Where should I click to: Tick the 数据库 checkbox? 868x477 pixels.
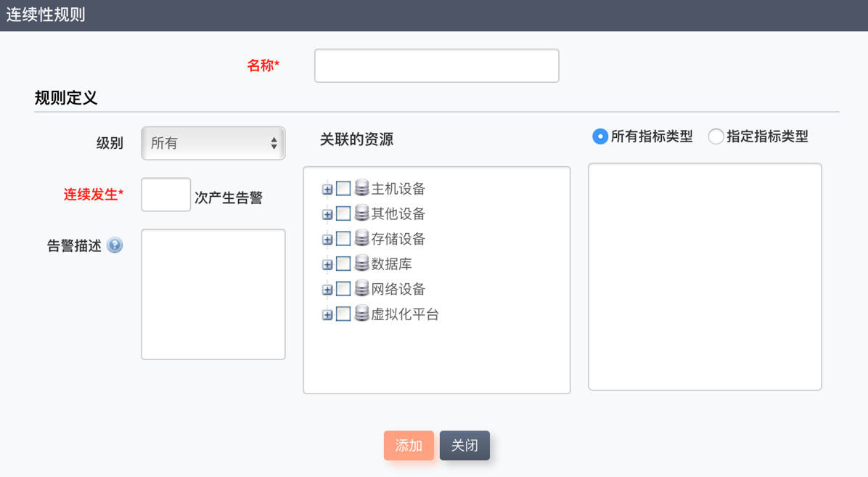(343, 264)
